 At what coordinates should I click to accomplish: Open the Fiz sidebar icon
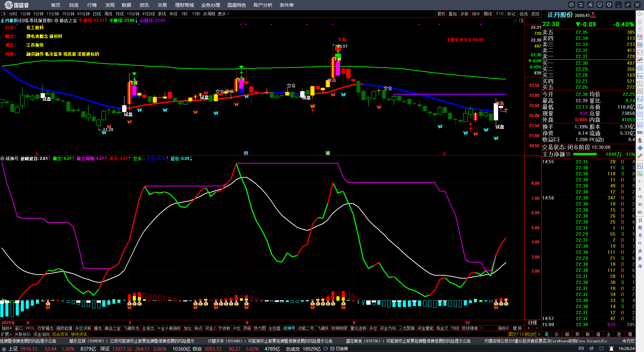tap(640, 99)
